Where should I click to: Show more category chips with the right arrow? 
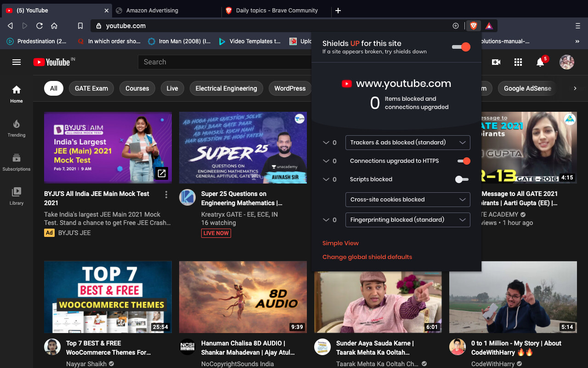(575, 88)
